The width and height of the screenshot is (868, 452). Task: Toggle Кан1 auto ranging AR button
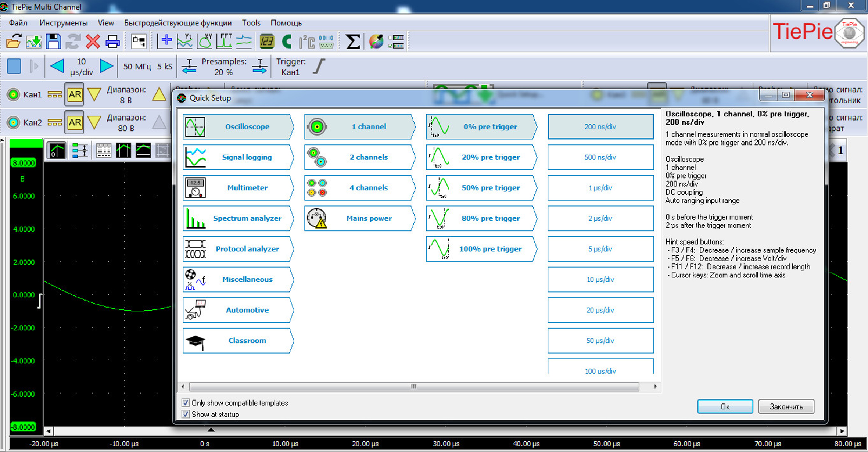(75, 94)
